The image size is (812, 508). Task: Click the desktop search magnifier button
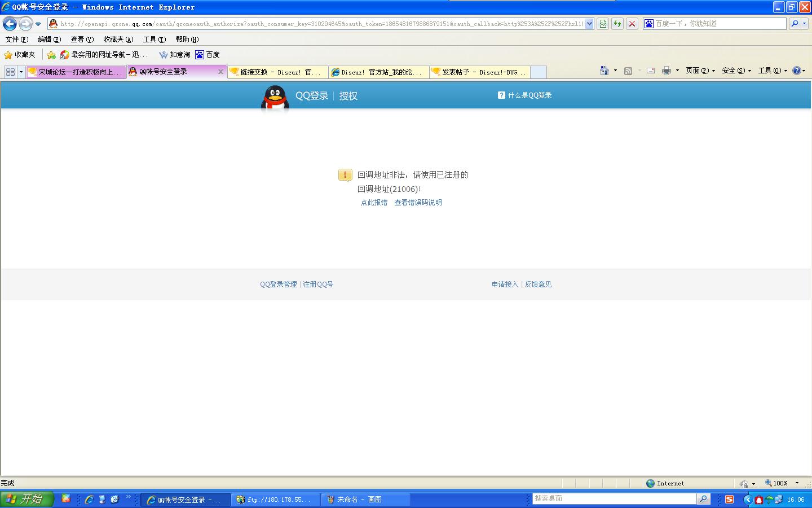coord(704,499)
